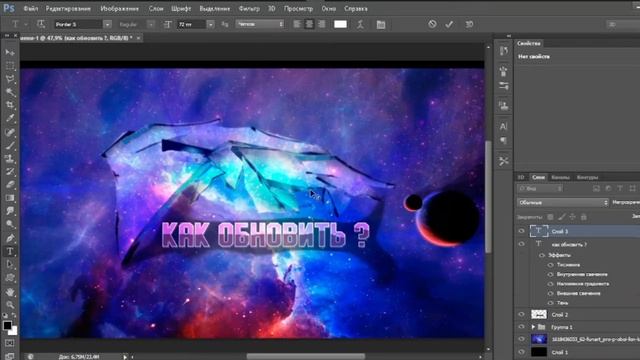Toggle text orientation in options bar
640x360 pixels.
40,24
